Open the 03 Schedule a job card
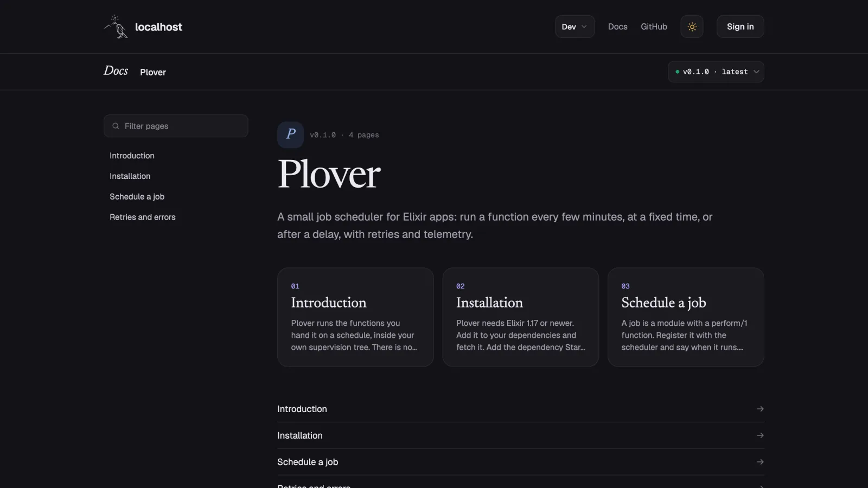868x488 pixels. tap(686, 317)
